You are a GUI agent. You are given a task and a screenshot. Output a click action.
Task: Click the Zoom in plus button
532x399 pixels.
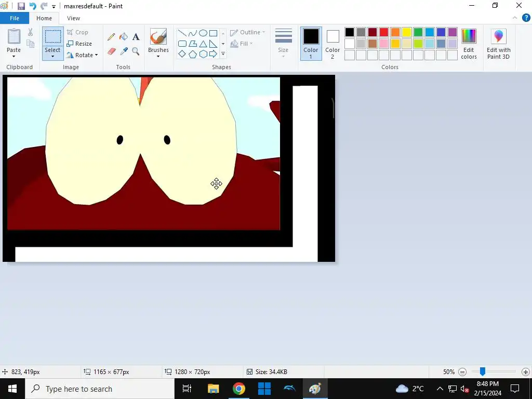point(526,372)
